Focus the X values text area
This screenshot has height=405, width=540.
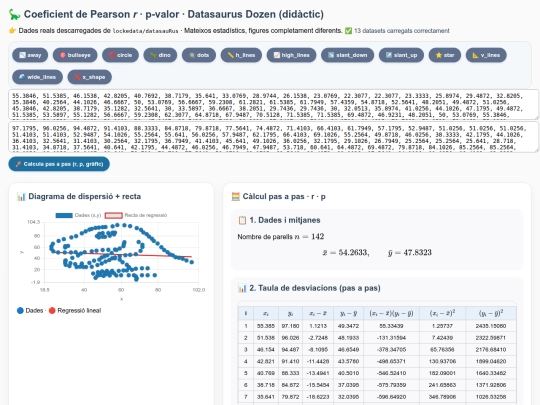click(x=273, y=105)
